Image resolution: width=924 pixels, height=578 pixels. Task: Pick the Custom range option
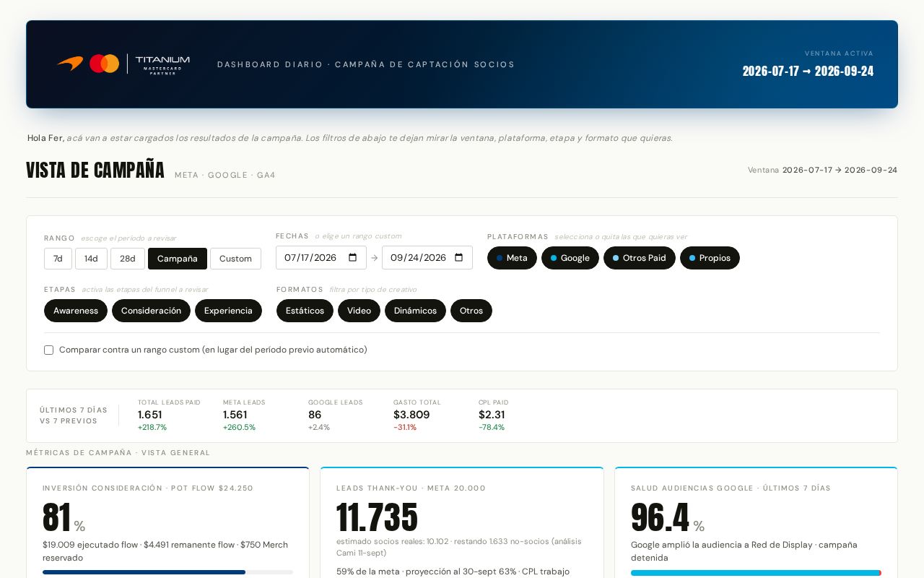click(x=235, y=259)
